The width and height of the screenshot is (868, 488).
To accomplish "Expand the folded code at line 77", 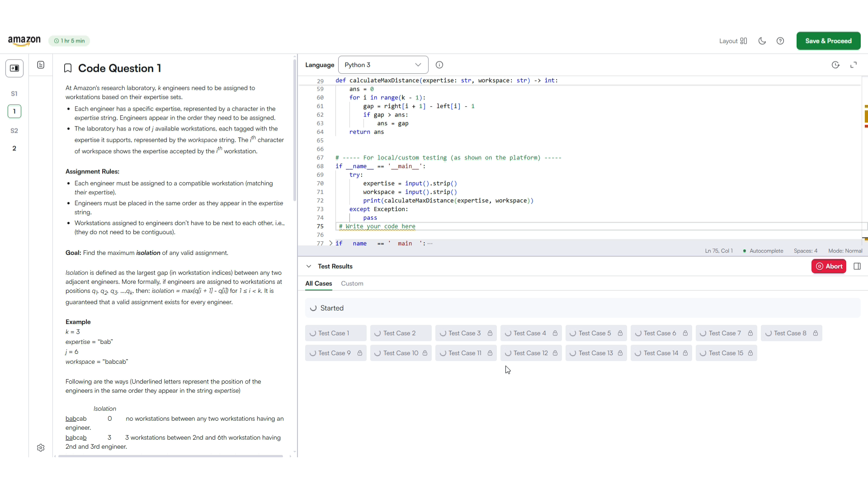I will [331, 243].
